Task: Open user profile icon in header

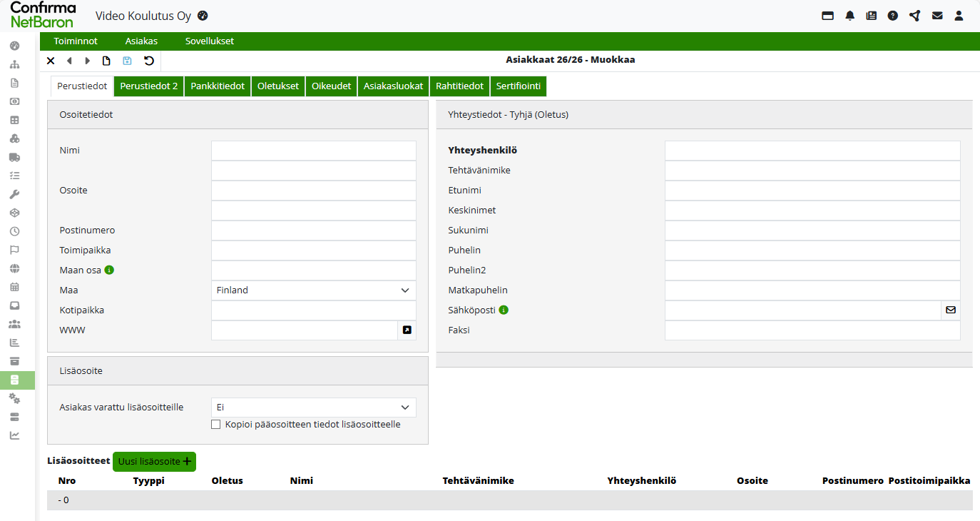Action: point(959,16)
